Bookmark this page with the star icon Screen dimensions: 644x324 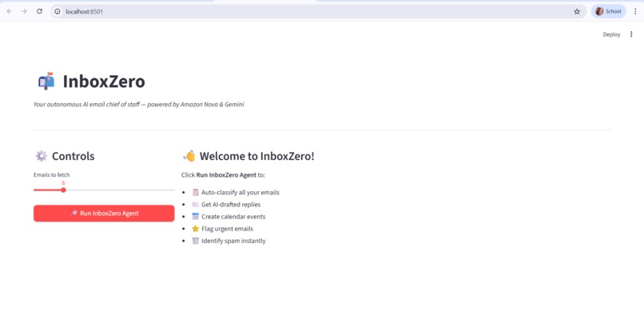577,11
